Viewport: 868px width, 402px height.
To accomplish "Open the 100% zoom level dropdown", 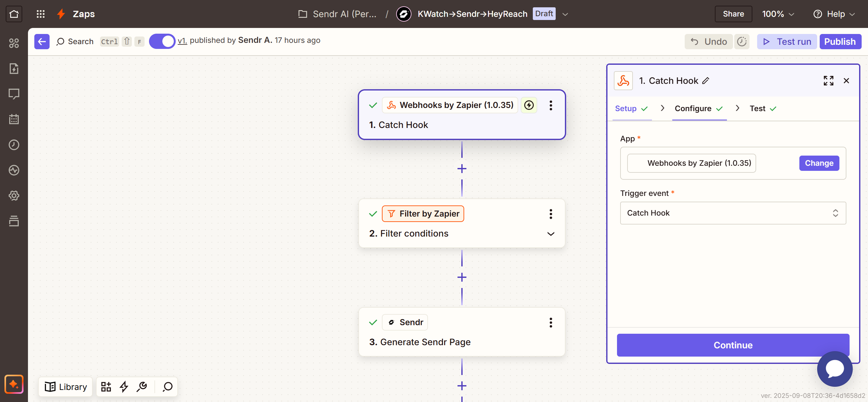I will [x=778, y=14].
